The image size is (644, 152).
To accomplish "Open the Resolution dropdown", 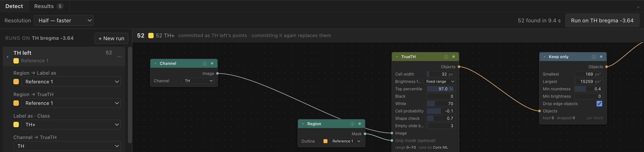I will coord(64,20).
